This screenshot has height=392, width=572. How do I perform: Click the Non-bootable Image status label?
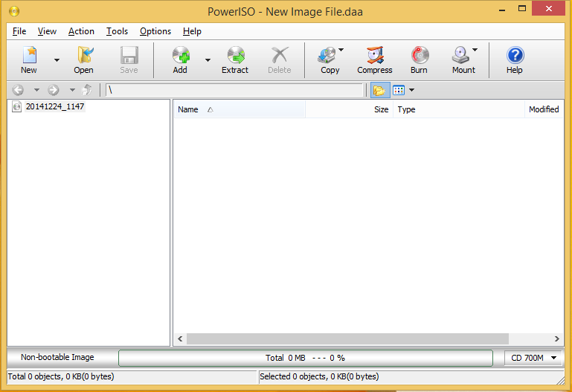57,357
